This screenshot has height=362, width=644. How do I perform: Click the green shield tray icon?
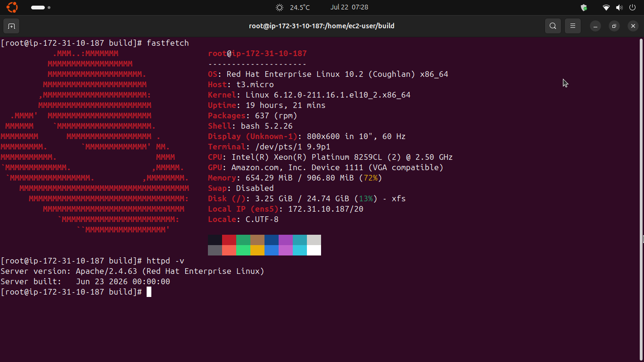(x=584, y=8)
